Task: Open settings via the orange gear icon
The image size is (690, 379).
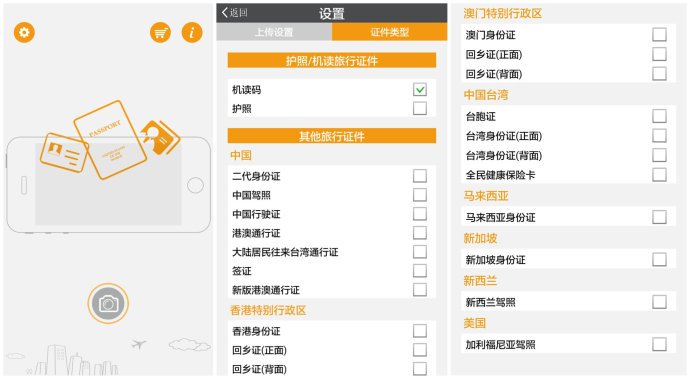Action: 24,32
